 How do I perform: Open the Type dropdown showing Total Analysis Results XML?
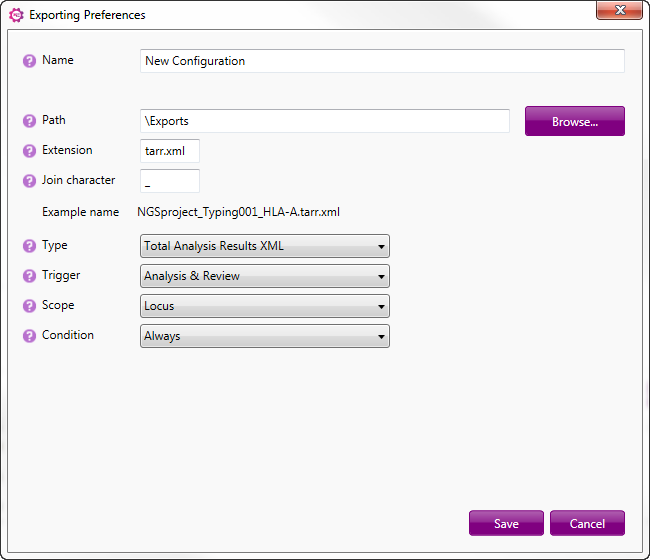pos(265,246)
